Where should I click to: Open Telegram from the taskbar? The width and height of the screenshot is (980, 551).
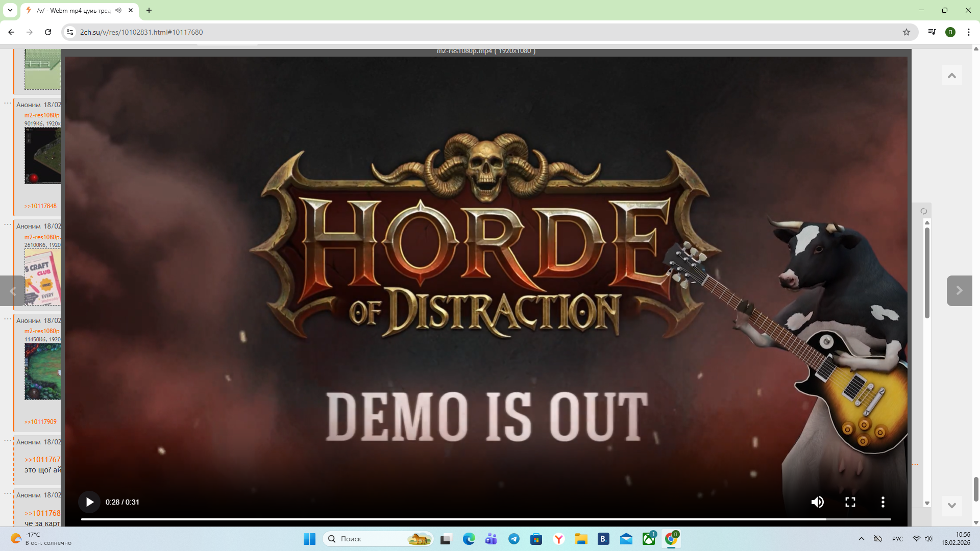[x=514, y=539]
